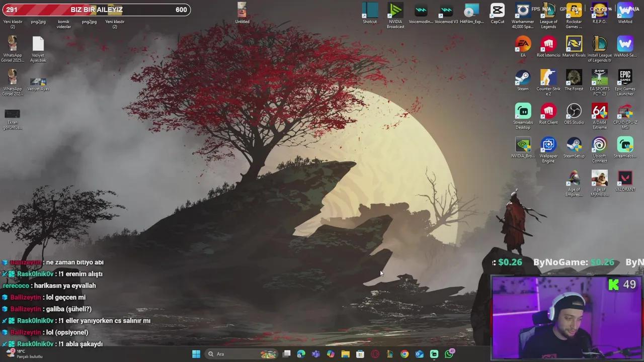Image resolution: width=644 pixels, height=362 pixels.
Task: Select the OBS Studio desktop icon
Action: pyautogui.click(x=574, y=114)
